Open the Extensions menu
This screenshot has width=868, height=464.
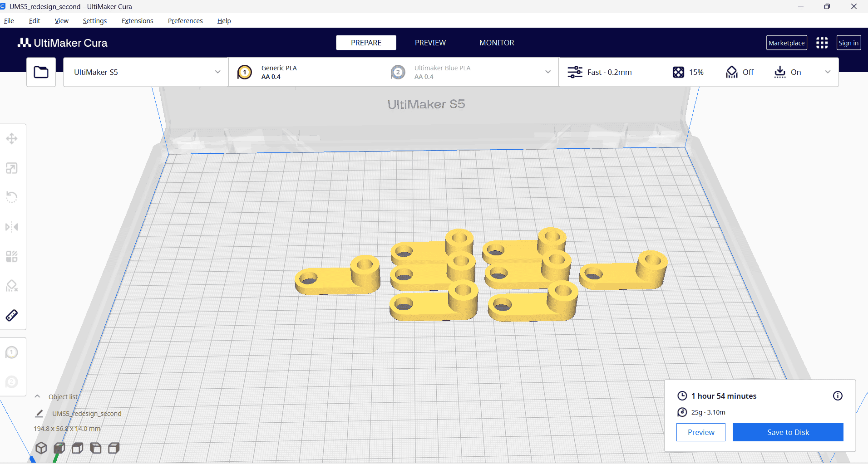click(137, 21)
